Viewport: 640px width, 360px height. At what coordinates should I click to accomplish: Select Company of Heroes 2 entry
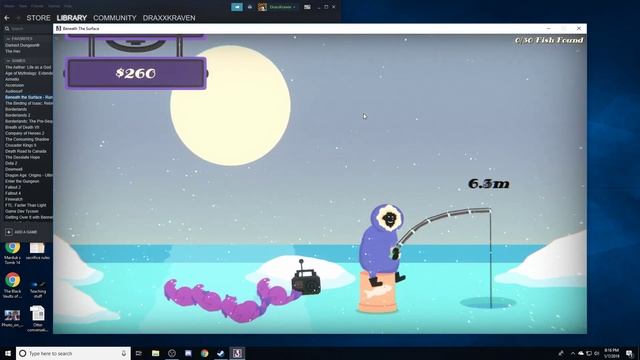pyautogui.click(x=24, y=133)
